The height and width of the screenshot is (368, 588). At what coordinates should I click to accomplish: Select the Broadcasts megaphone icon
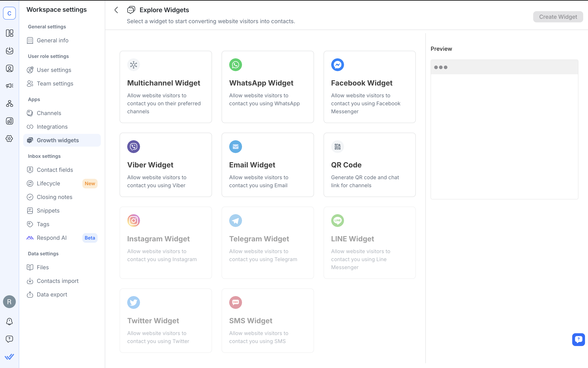tap(9, 86)
